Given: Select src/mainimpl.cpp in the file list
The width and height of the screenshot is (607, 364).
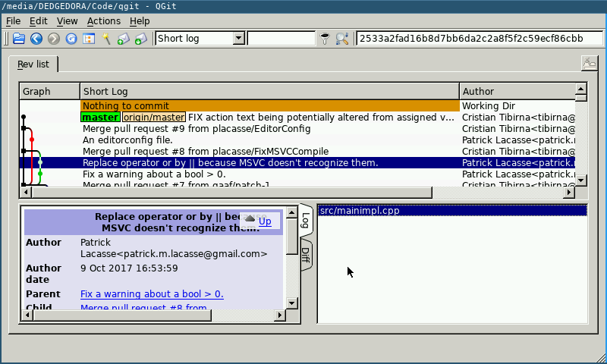Looking at the screenshot, I should pos(360,211).
